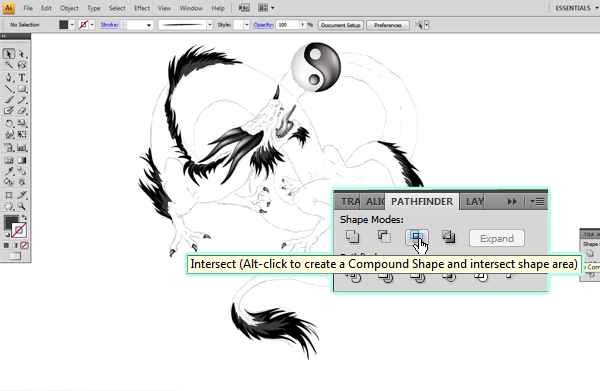Open stroke color dropdown in control bar
600x391 pixels.
(92, 25)
